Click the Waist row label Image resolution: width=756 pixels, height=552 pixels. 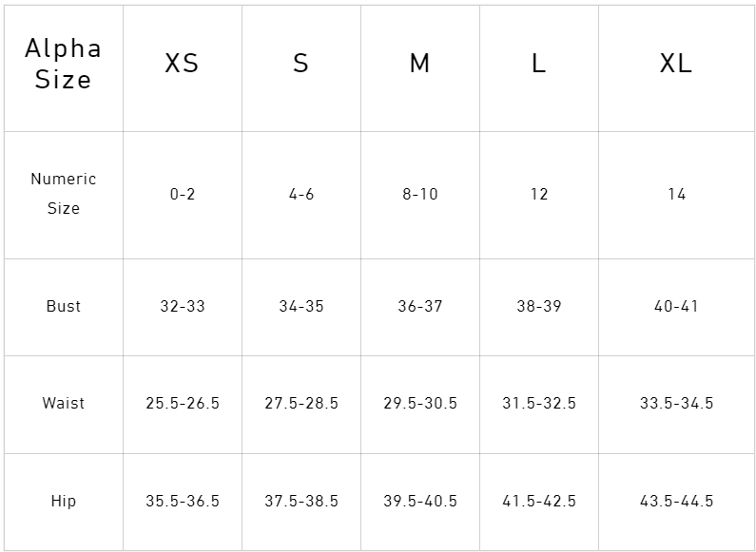point(63,404)
